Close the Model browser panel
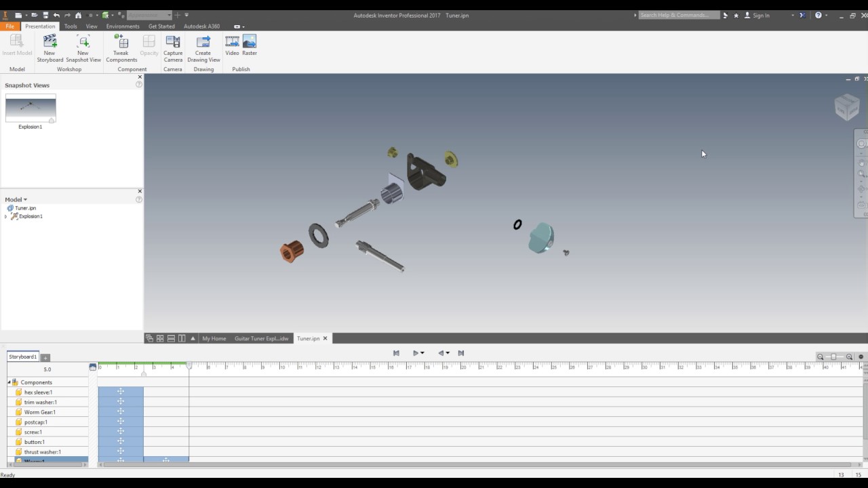 coord(140,191)
